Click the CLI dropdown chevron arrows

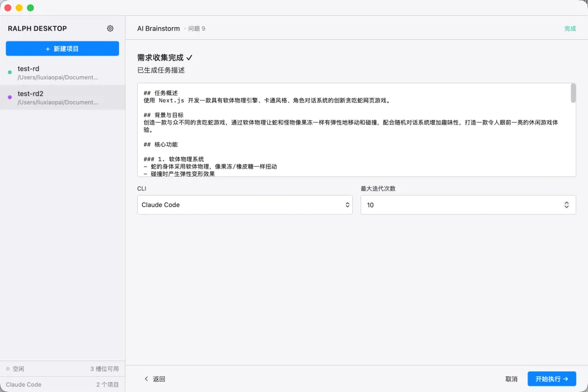coord(347,205)
